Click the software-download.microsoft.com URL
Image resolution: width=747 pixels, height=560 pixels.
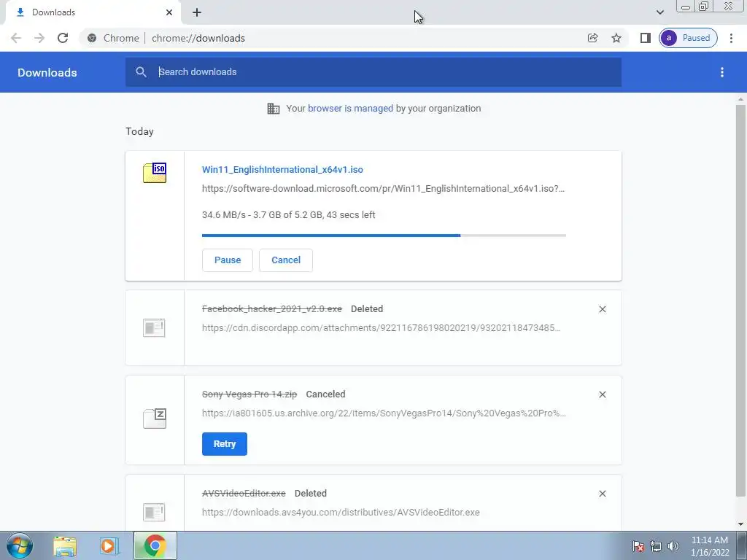[384, 189]
